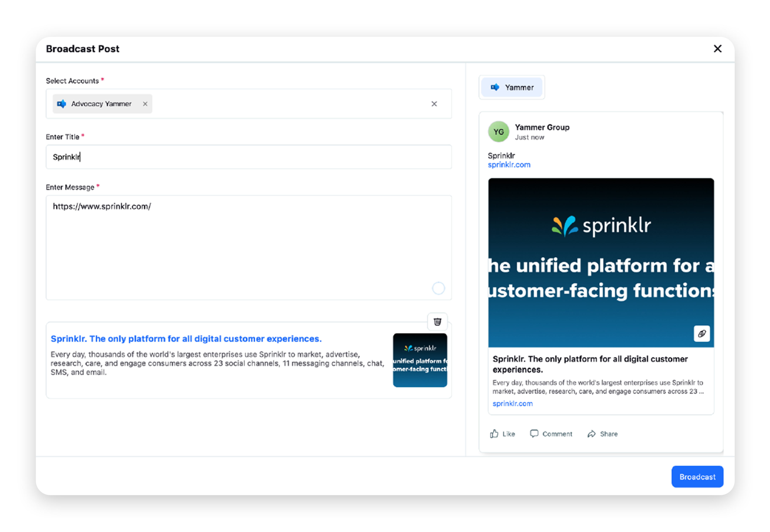Click the paperclip icon on the preview image
The height and width of the screenshot is (532, 770).
pyautogui.click(x=702, y=334)
